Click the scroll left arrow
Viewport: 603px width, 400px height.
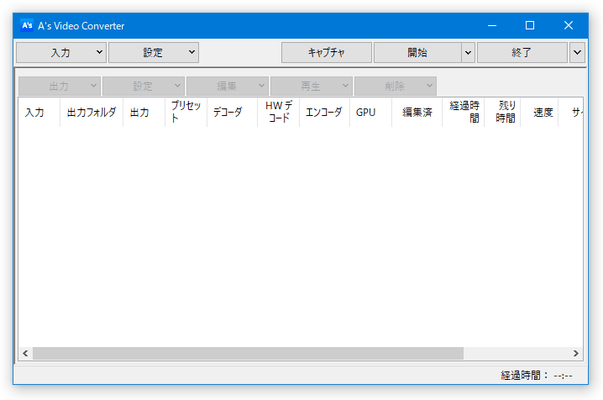coord(26,353)
